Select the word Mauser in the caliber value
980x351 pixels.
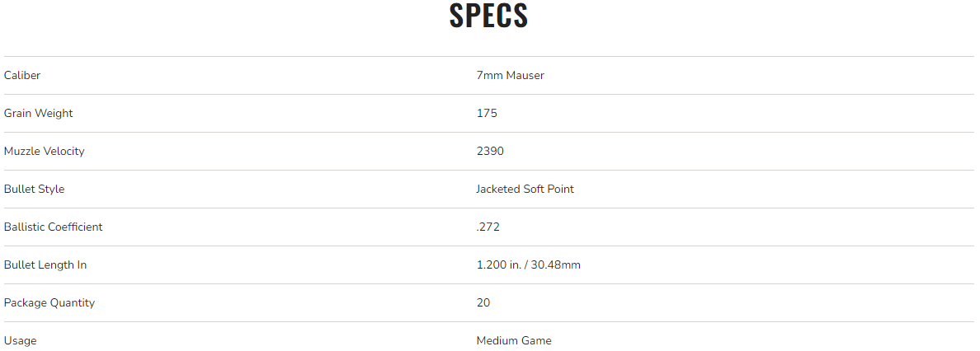pyautogui.click(x=525, y=75)
